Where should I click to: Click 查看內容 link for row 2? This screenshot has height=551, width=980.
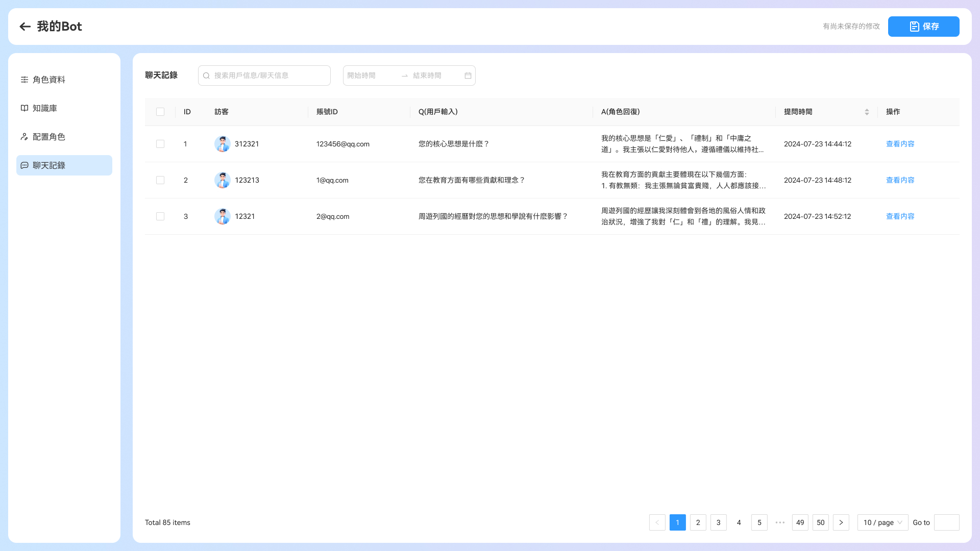click(900, 180)
